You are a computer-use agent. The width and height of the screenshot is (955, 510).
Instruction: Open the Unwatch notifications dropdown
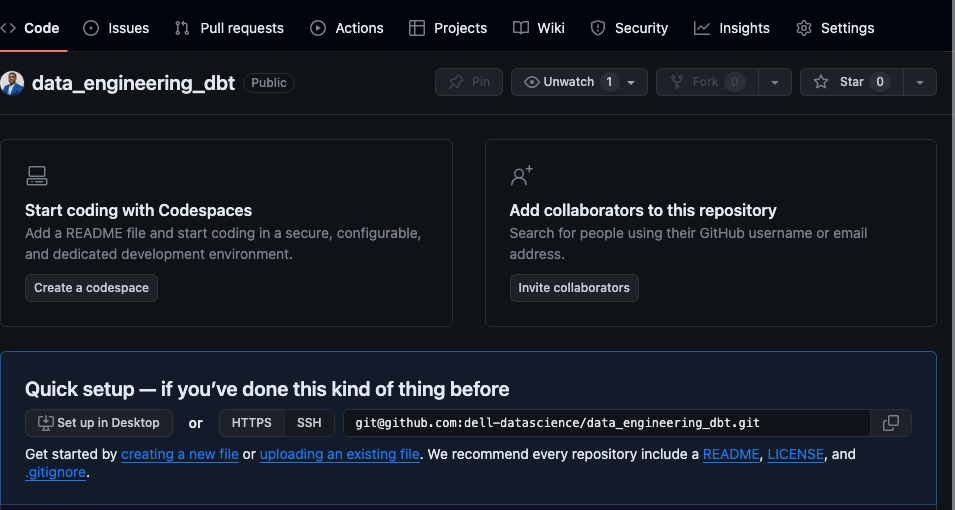(579, 82)
